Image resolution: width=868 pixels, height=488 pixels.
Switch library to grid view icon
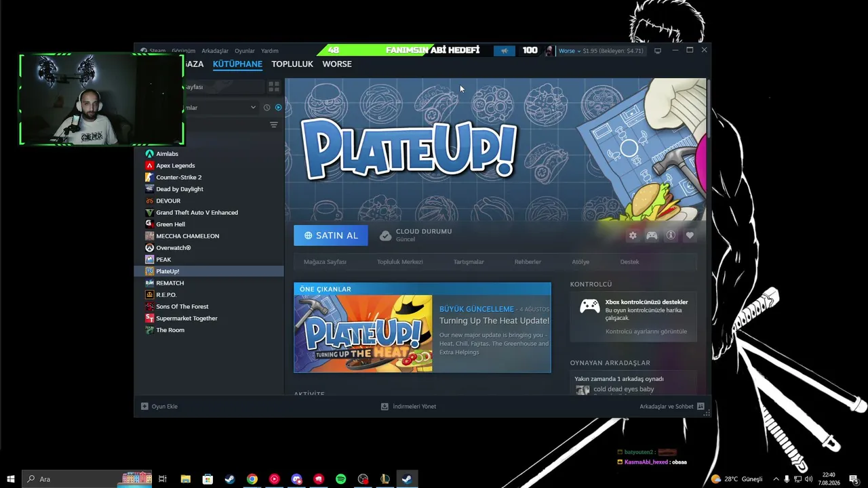click(274, 87)
